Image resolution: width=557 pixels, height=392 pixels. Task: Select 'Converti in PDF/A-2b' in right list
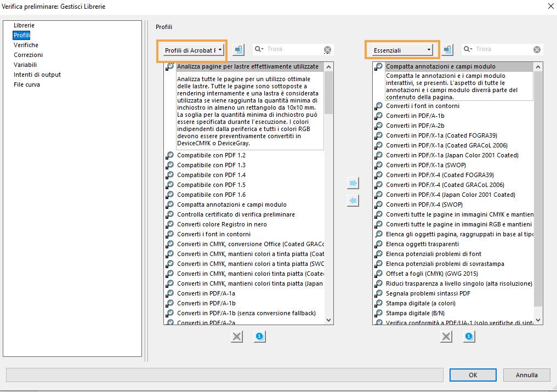point(415,126)
